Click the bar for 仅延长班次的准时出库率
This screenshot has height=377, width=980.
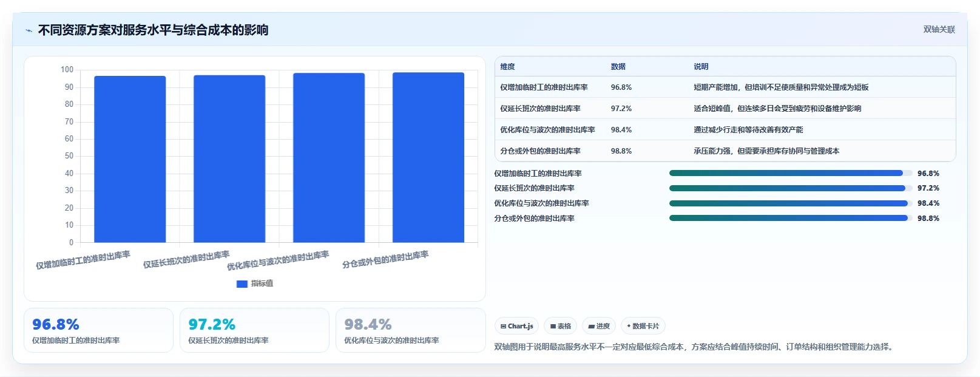click(229, 158)
